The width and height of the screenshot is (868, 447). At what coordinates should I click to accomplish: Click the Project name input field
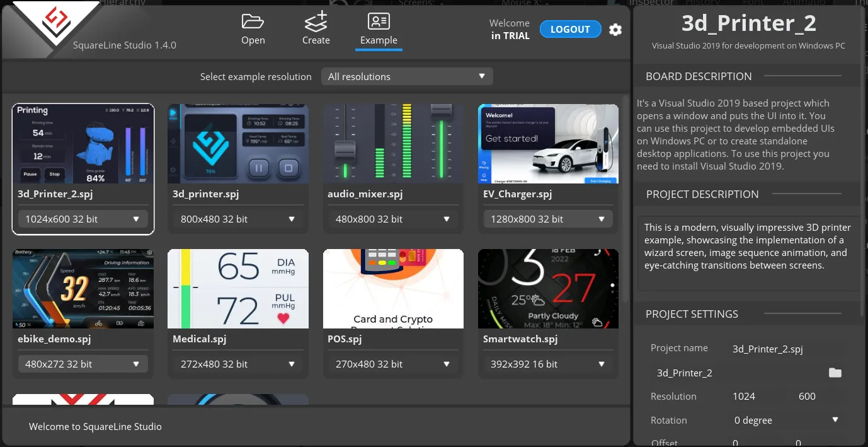click(x=784, y=349)
